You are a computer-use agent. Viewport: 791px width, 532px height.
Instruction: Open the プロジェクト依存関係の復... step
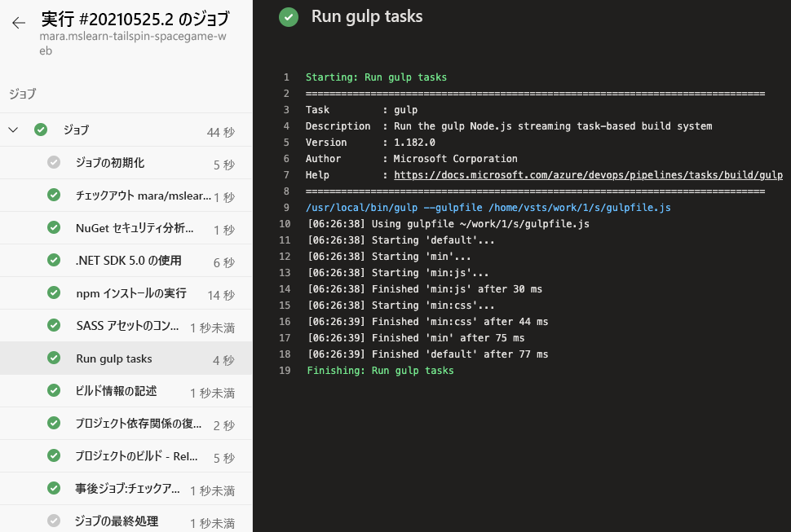click(x=126, y=424)
